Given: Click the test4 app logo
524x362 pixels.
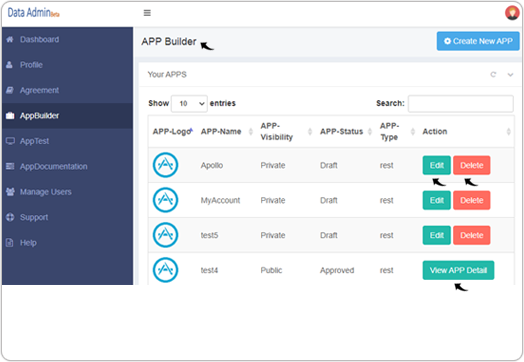Looking at the screenshot, I should tap(165, 270).
